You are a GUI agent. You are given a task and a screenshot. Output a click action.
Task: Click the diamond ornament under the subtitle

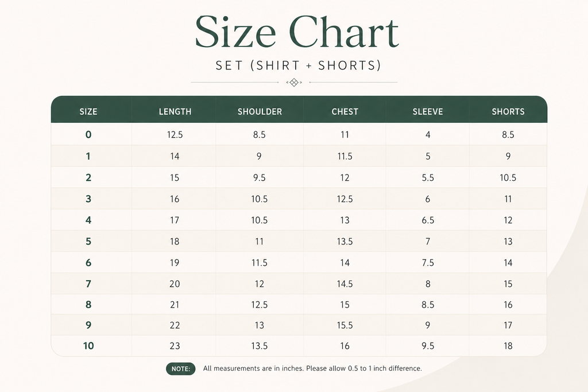pyautogui.click(x=294, y=82)
